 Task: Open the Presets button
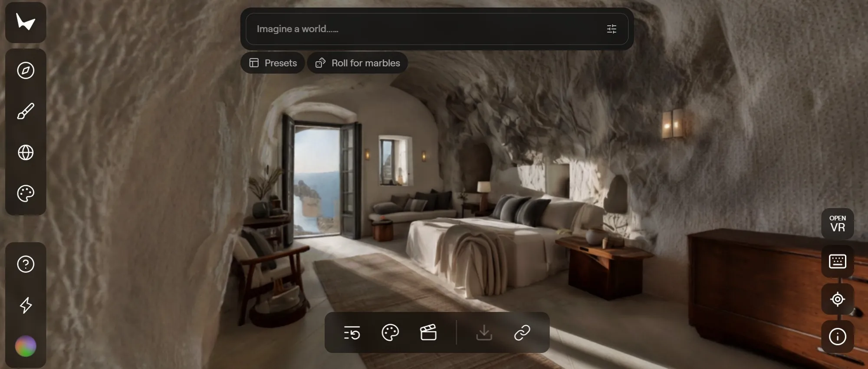(x=273, y=63)
